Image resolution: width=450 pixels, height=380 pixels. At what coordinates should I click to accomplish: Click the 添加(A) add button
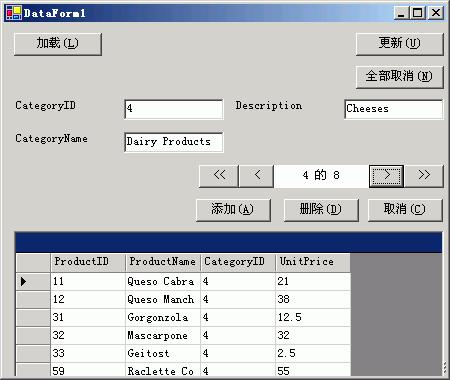click(x=233, y=210)
